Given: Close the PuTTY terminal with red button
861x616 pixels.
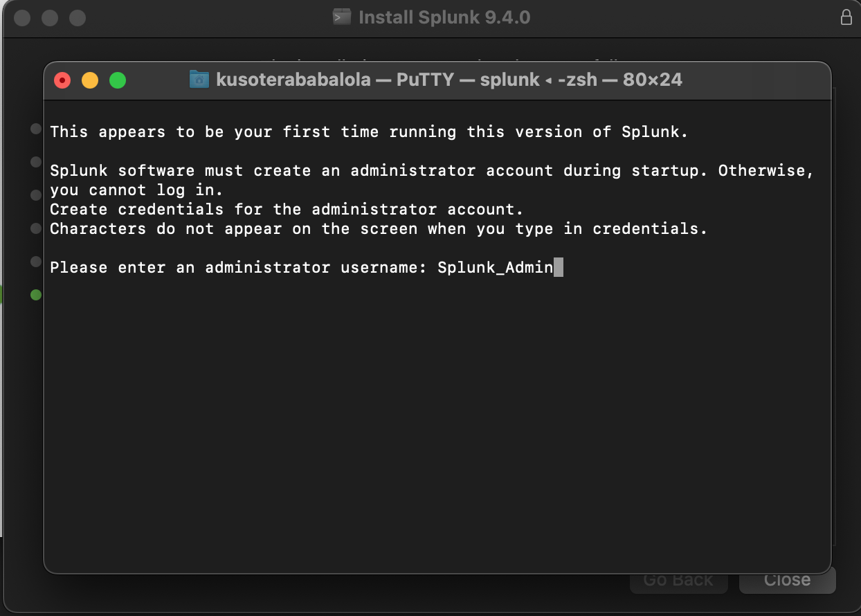Looking at the screenshot, I should click(x=62, y=80).
